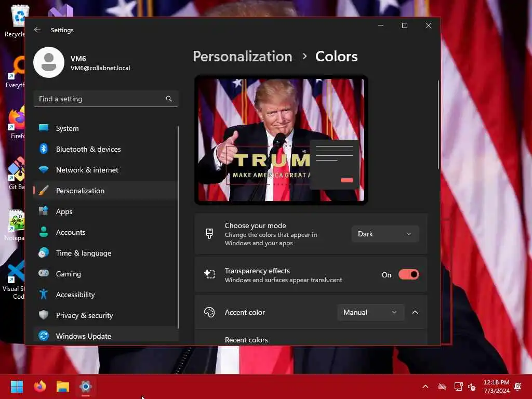
Task: Click the Recycle Bin desktop icon
Action: (16, 21)
